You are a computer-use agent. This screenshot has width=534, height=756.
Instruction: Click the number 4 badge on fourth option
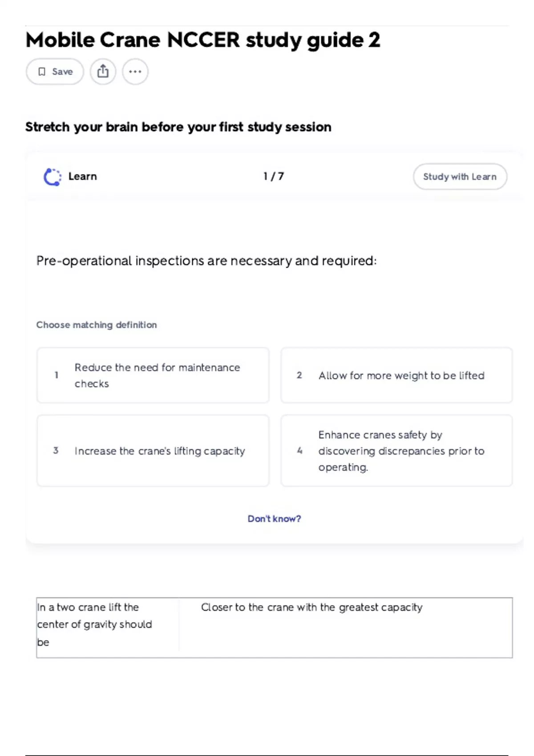(299, 450)
